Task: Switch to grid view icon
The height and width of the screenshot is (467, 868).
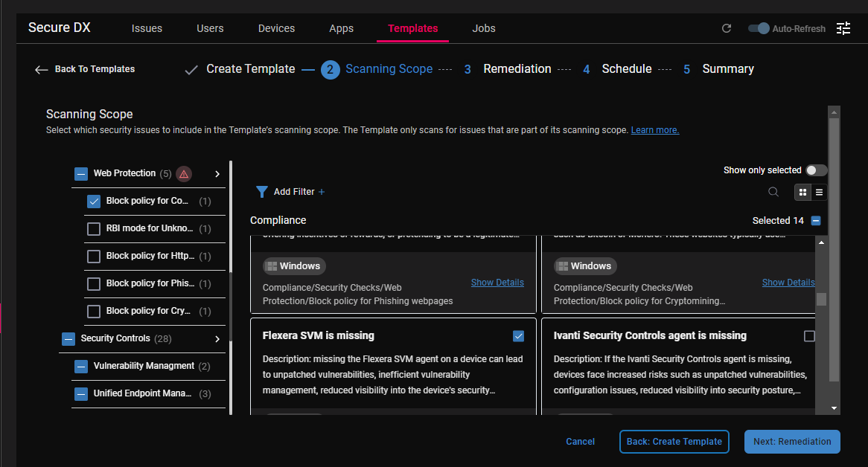Action: pyautogui.click(x=802, y=193)
